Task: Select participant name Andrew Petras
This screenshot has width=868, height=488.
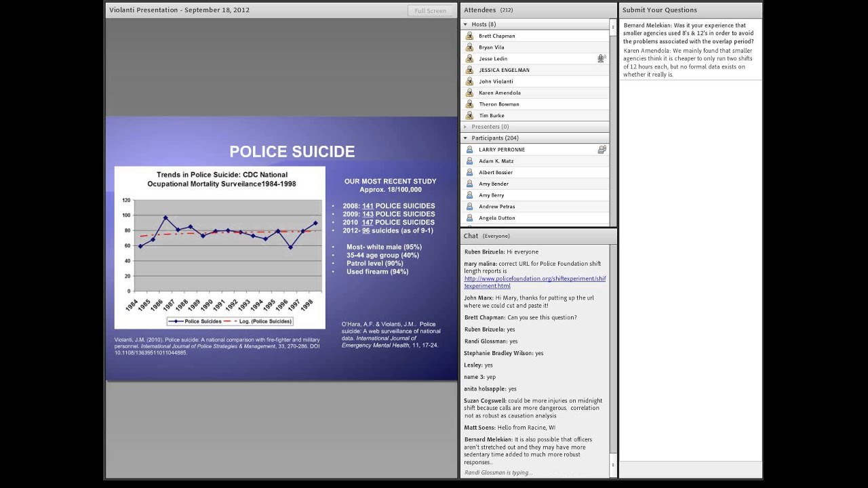Action: 497,207
